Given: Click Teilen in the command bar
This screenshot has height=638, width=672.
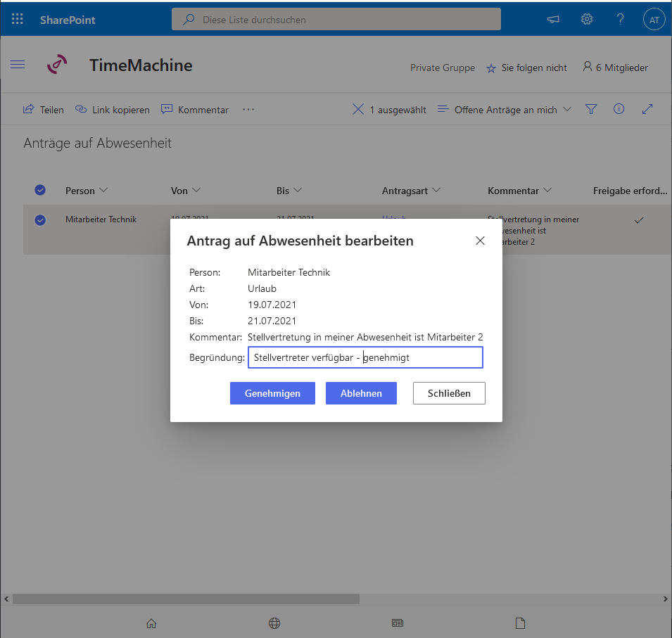Looking at the screenshot, I should point(44,110).
